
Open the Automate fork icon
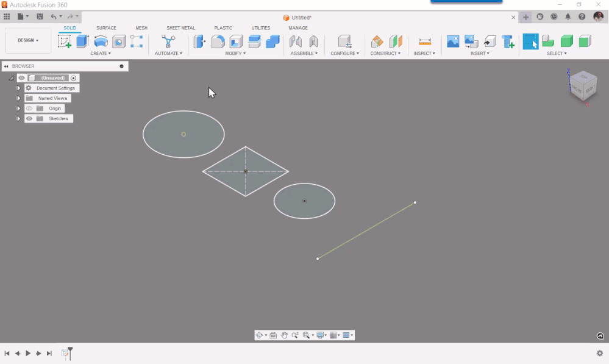[168, 41]
